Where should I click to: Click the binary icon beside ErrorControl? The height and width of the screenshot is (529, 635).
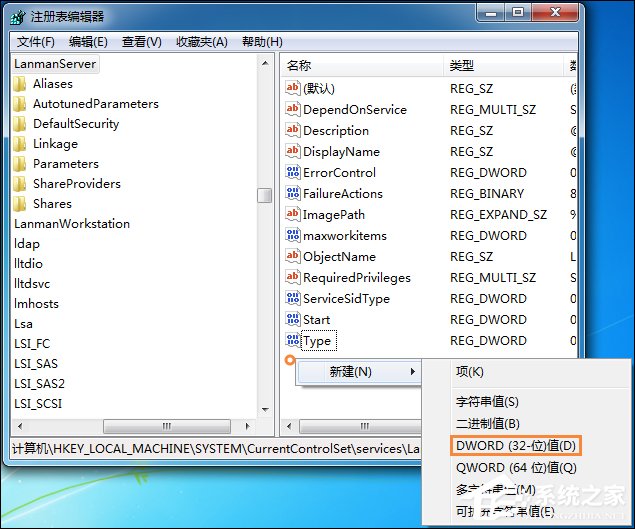pos(292,172)
